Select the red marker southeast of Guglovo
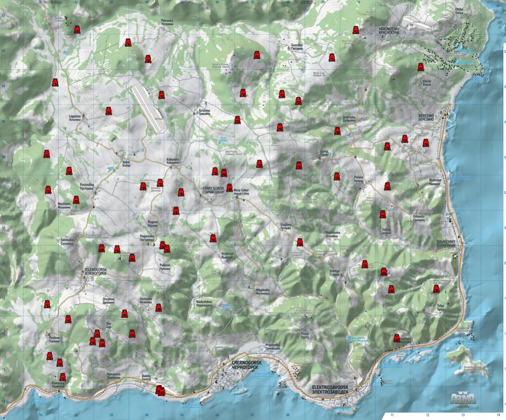This screenshot has width=506, height=420. pyautogui.click(x=300, y=242)
